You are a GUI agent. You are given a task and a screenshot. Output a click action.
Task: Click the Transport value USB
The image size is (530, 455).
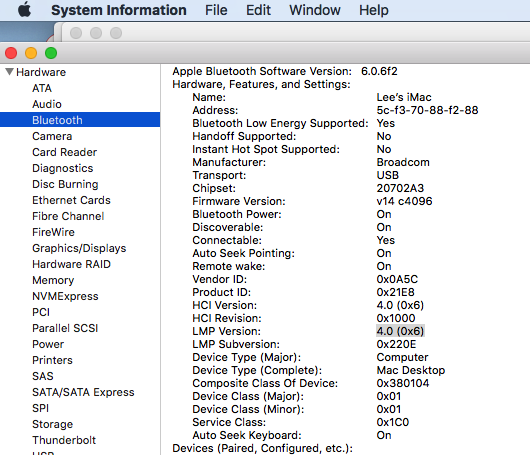[x=388, y=175]
